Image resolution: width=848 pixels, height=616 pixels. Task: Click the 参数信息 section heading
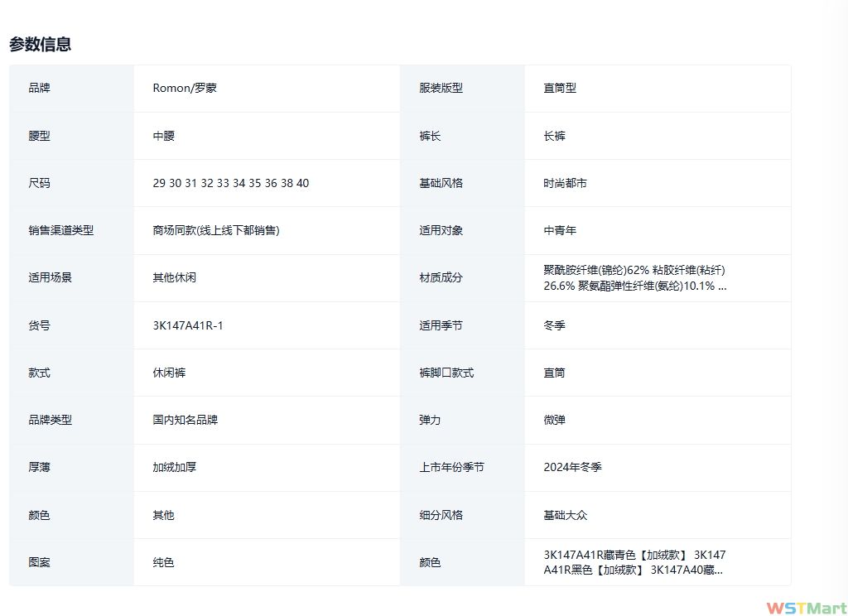point(40,45)
